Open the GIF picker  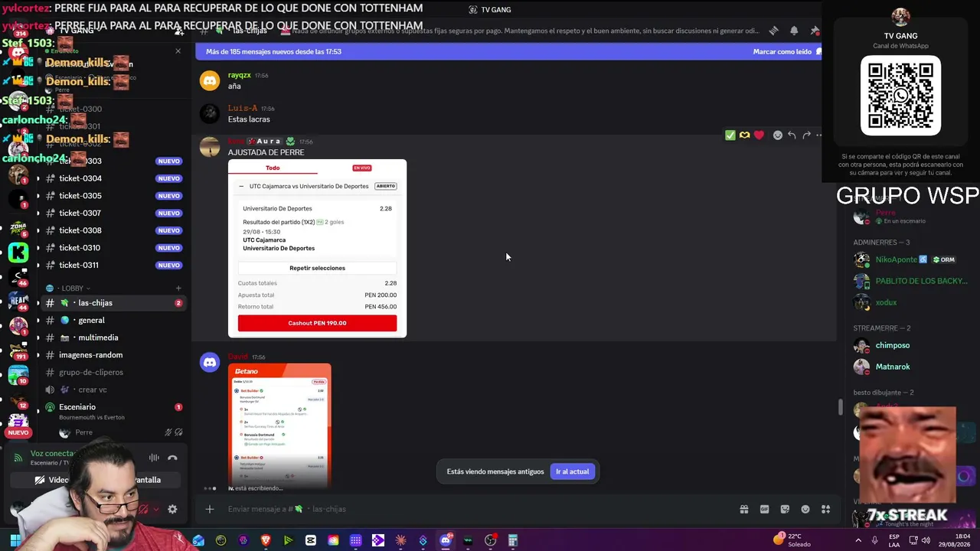pos(764,509)
